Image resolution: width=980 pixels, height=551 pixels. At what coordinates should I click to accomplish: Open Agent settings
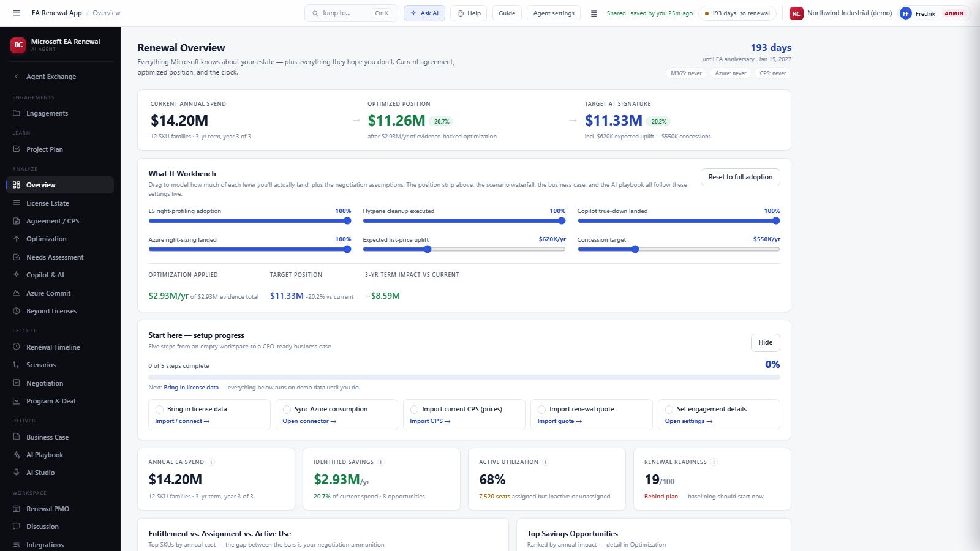point(554,13)
